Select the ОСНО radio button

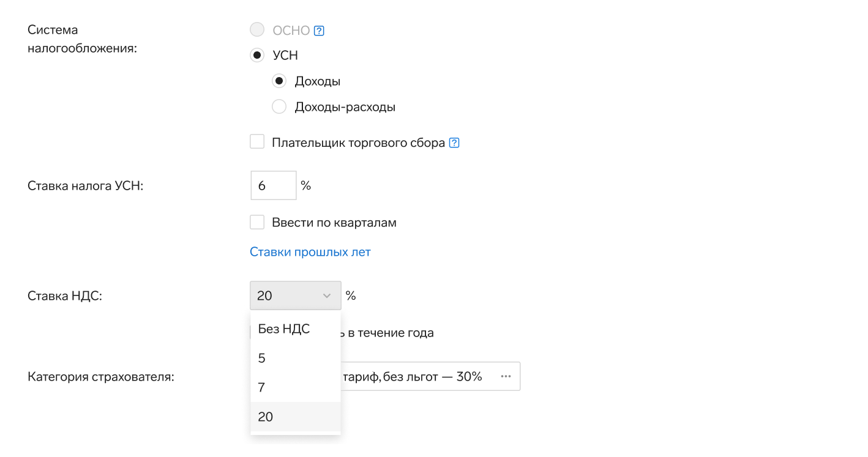tap(257, 30)
